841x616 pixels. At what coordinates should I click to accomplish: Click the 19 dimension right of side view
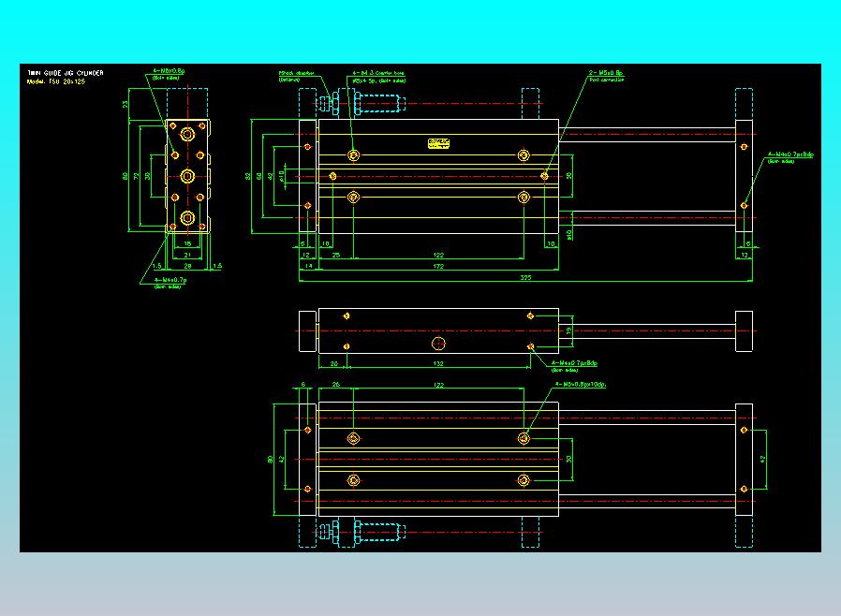point(569,330)
